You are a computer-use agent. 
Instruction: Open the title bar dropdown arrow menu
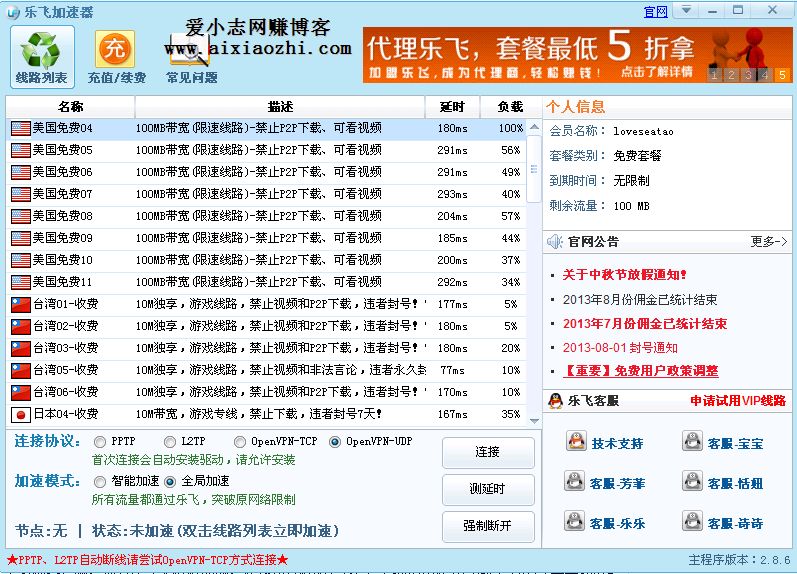click(686, 10)
